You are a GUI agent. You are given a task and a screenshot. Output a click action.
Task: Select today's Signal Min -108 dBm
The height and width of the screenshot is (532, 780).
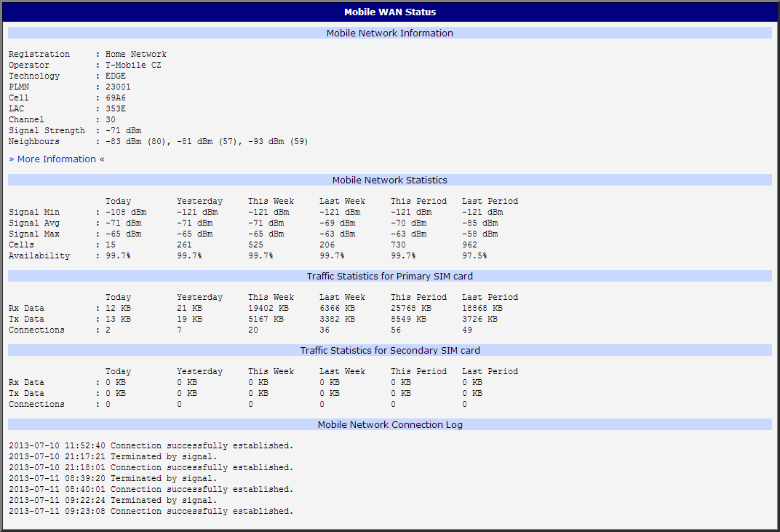coord(126,213)
